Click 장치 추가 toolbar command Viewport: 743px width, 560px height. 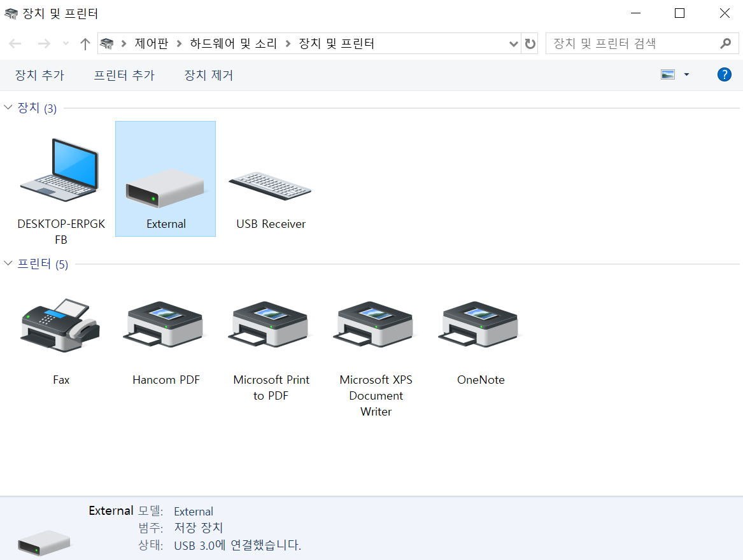[x=40, y=75]
